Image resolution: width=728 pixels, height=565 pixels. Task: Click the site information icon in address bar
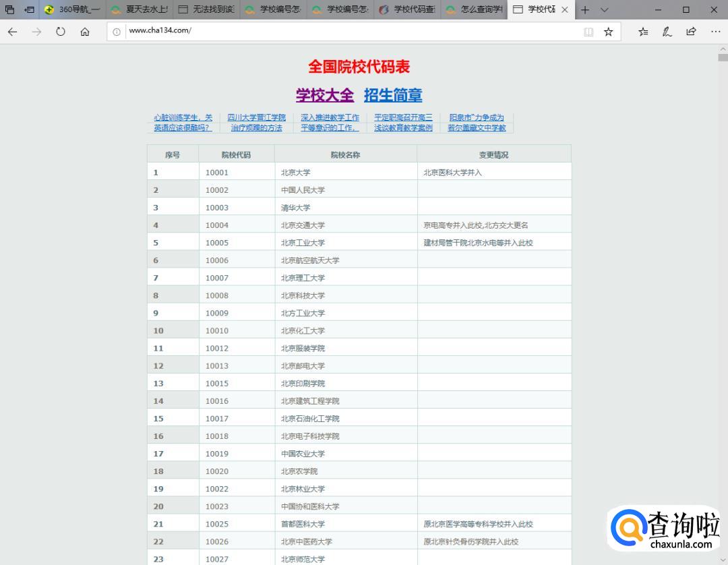(117, 32)
